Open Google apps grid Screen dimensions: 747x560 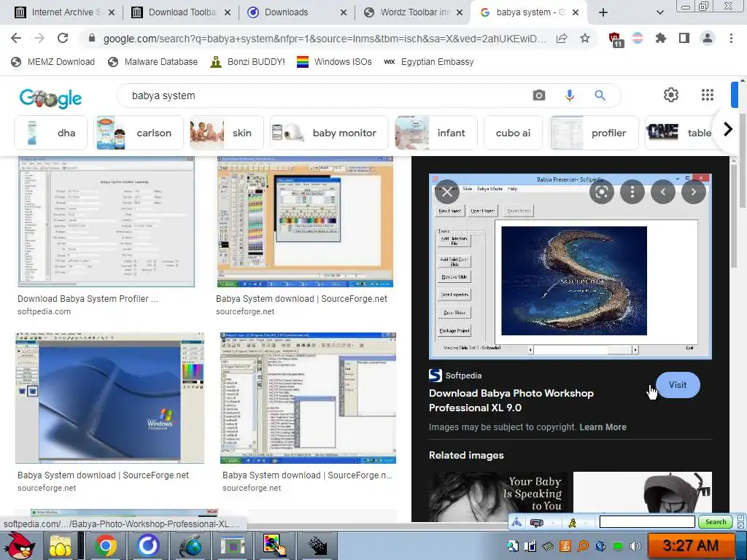click(708, 95)
